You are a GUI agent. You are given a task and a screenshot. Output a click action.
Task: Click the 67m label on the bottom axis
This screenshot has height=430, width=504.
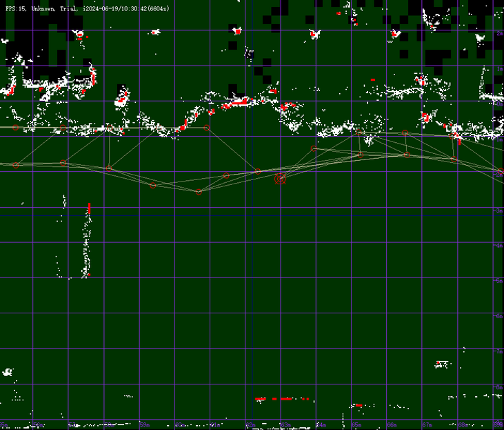click(426, 424)
